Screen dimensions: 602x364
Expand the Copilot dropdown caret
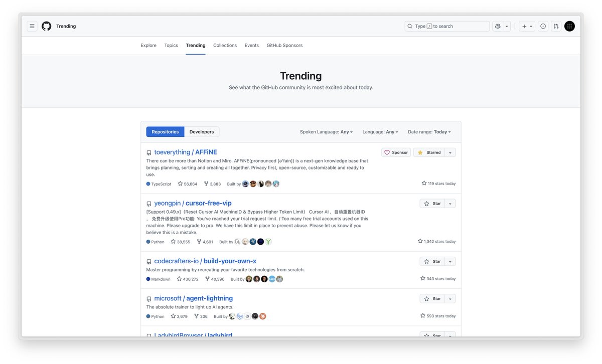[507, 26]
